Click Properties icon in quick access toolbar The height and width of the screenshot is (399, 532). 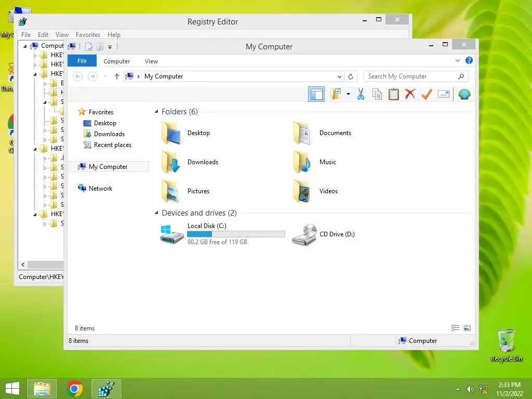coord(88,46)
